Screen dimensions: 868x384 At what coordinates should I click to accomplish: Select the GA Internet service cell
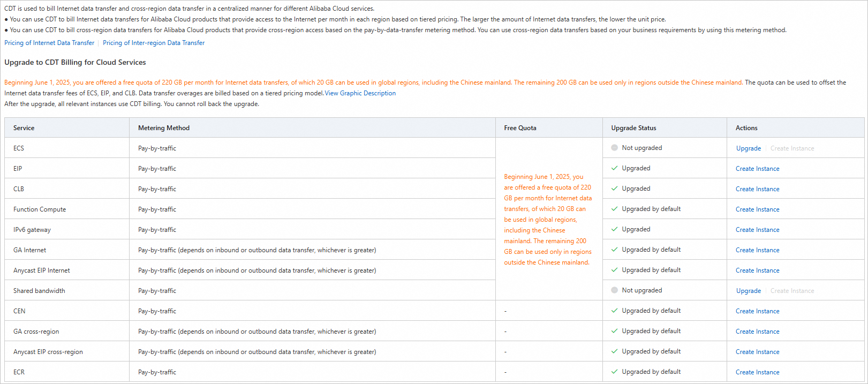click(67, 250)
